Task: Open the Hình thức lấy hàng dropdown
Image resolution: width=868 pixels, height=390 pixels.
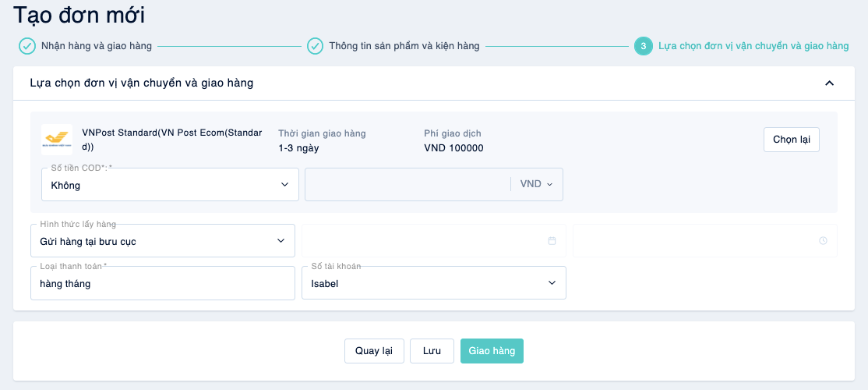Action: pyautogui.click(x=163, y=241)
